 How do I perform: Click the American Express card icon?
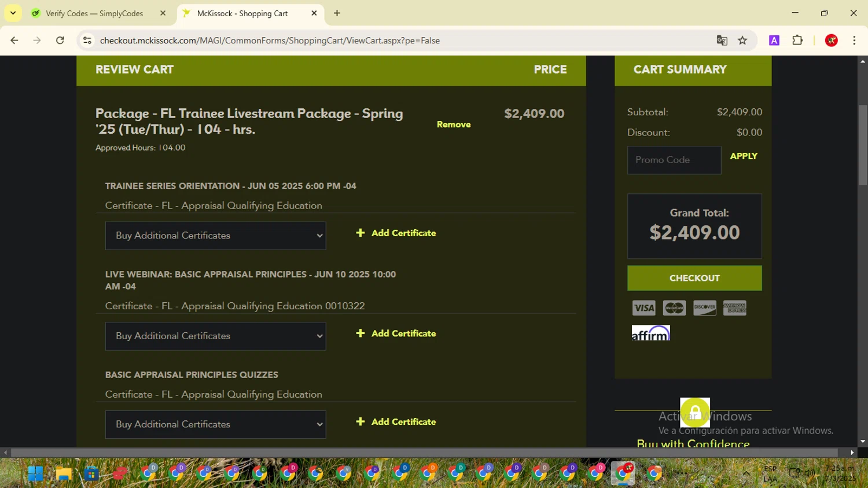(735, 308)
